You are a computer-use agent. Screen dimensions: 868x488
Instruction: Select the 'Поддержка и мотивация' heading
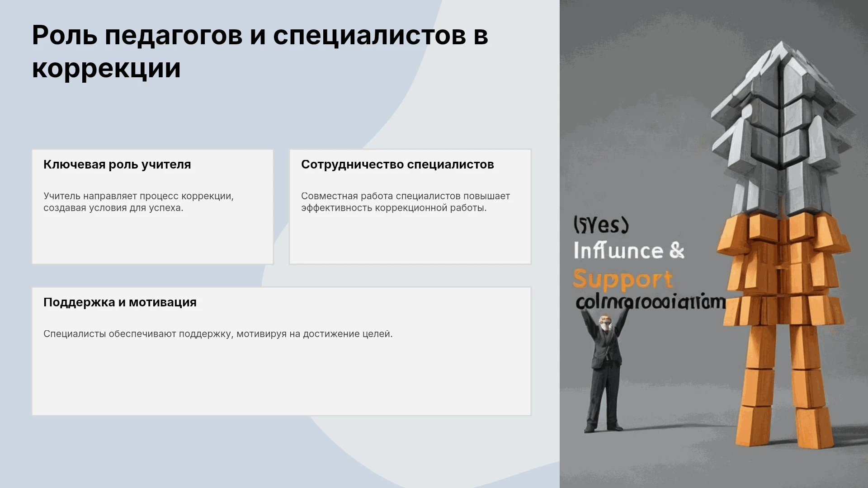[120, 302]
